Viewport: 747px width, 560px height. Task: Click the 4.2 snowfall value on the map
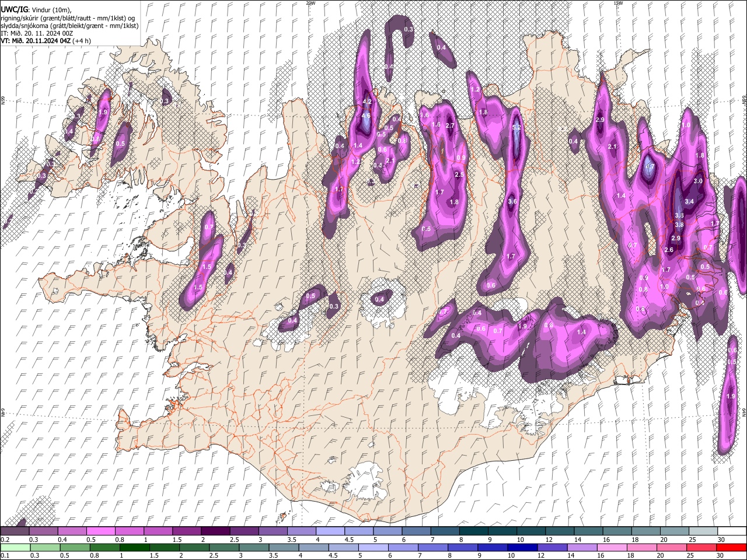[x=367, y=102]
